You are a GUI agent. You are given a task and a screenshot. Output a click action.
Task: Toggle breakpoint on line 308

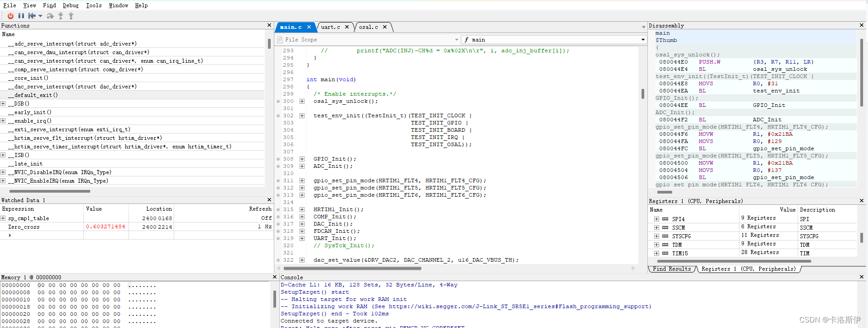[278, 159]
